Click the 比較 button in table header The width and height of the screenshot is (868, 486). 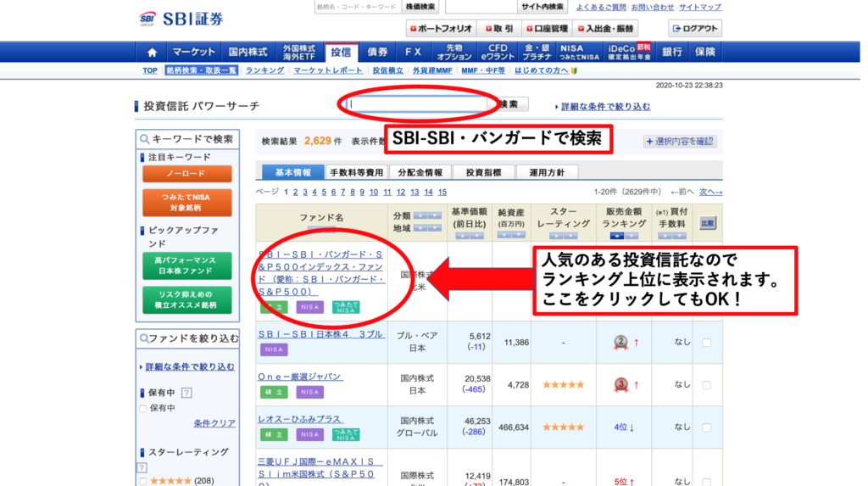point(707,223)
